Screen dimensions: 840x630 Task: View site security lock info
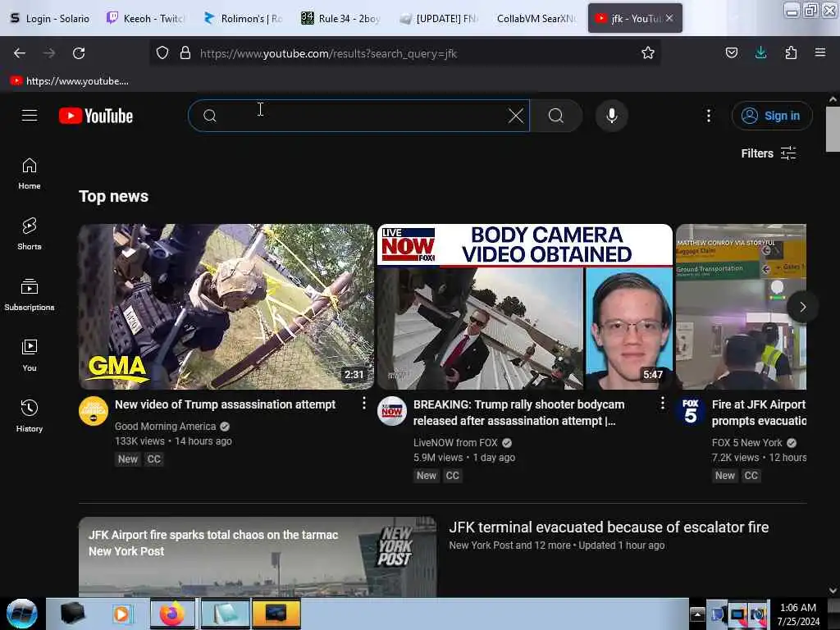185,53
